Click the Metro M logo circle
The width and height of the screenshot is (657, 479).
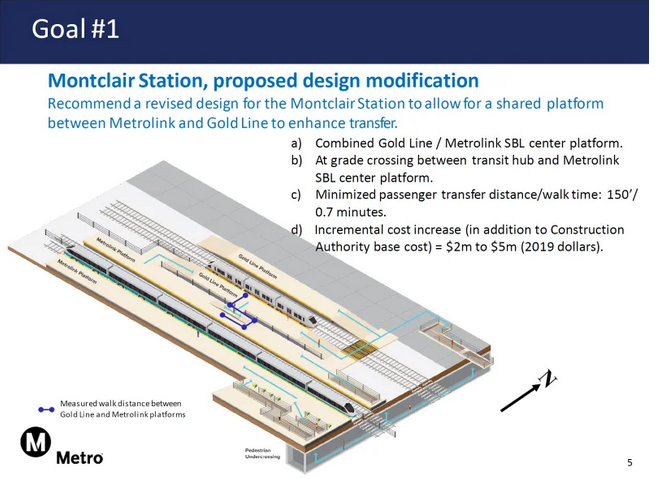(x=36, y=442)
